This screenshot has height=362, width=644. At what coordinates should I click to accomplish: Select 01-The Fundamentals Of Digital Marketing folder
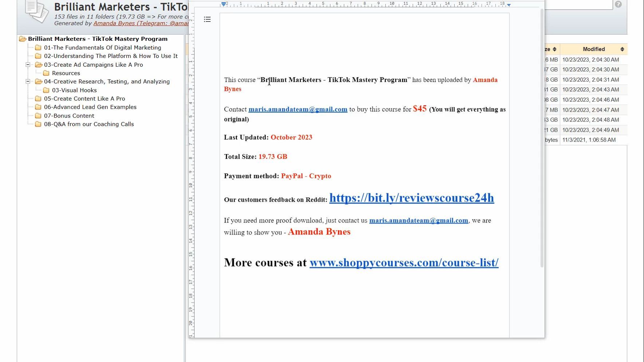[x=102, y=47]
